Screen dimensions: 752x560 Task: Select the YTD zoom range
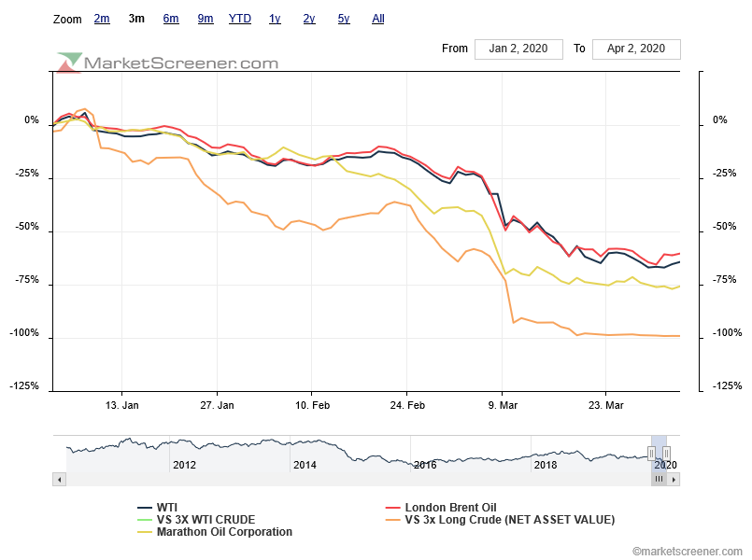[x=240, y=19]
